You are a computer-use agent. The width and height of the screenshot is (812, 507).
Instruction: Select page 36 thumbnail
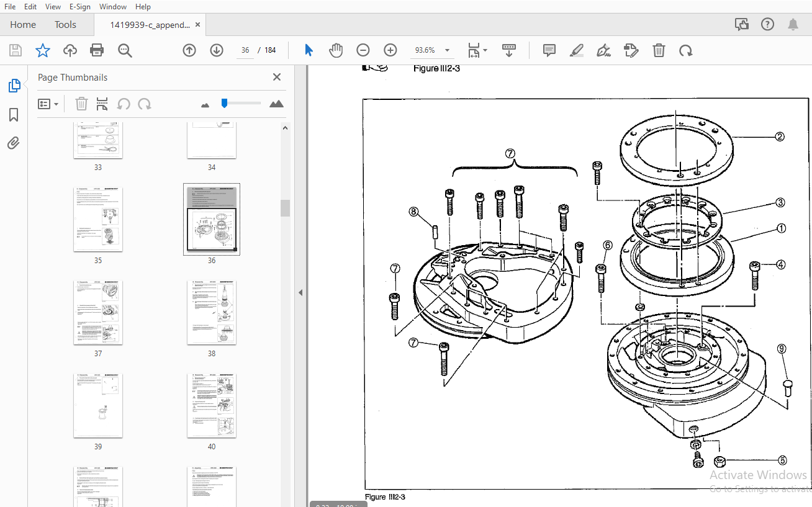point(212,220)
